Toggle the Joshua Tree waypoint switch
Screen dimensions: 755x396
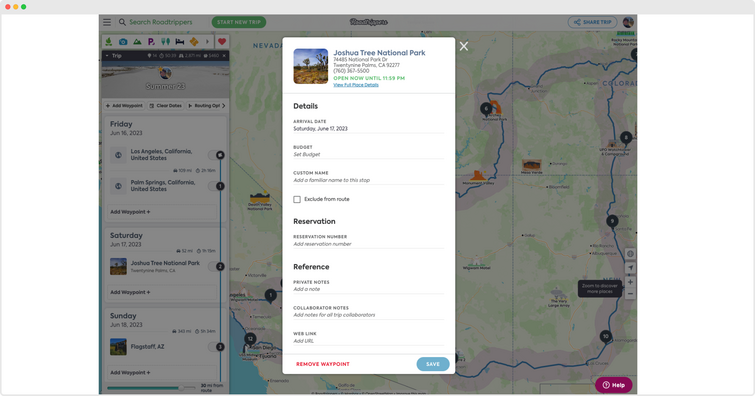[216, 266]
